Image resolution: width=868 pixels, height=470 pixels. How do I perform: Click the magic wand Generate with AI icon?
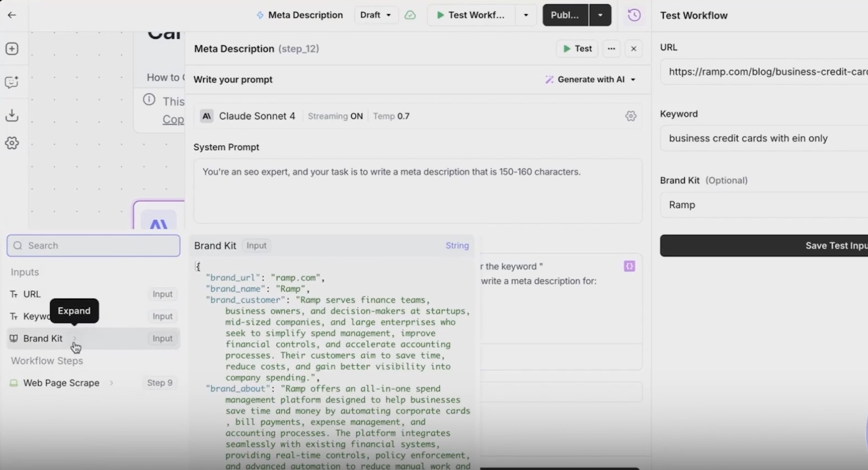click(549, 80)
